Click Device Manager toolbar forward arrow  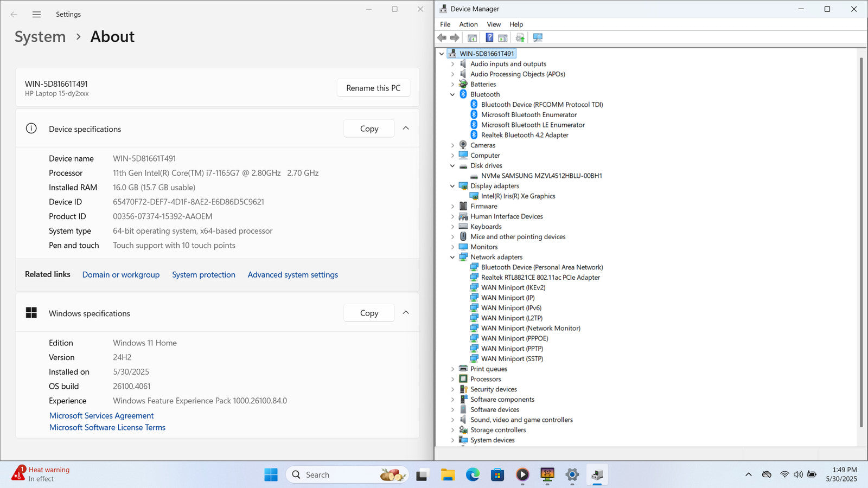click(455, 37)
